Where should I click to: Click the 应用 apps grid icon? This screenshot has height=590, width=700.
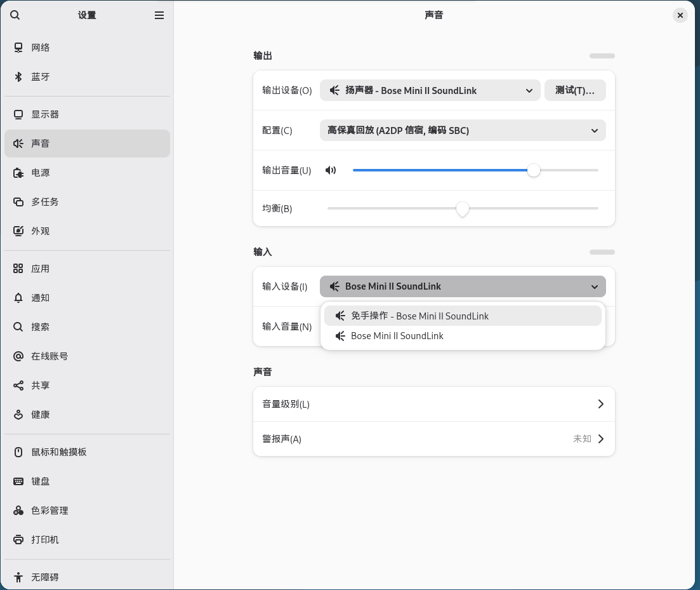click(x=18, y=269)
